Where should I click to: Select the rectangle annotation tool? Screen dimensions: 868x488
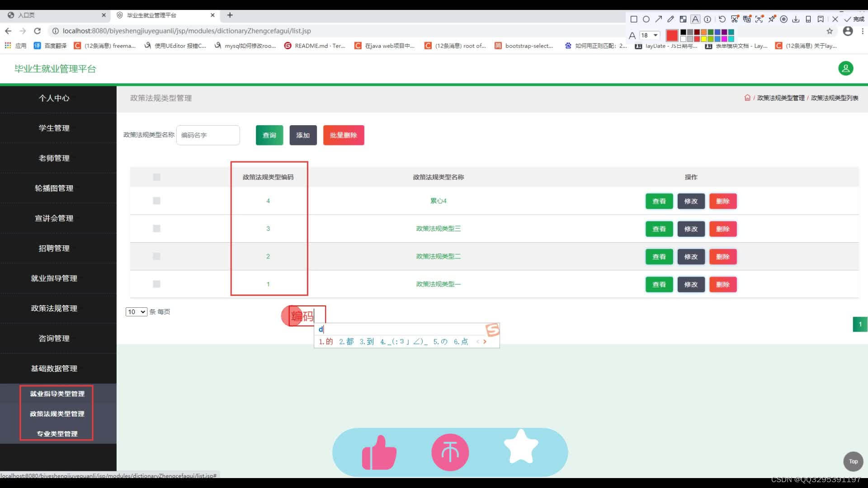634,19
